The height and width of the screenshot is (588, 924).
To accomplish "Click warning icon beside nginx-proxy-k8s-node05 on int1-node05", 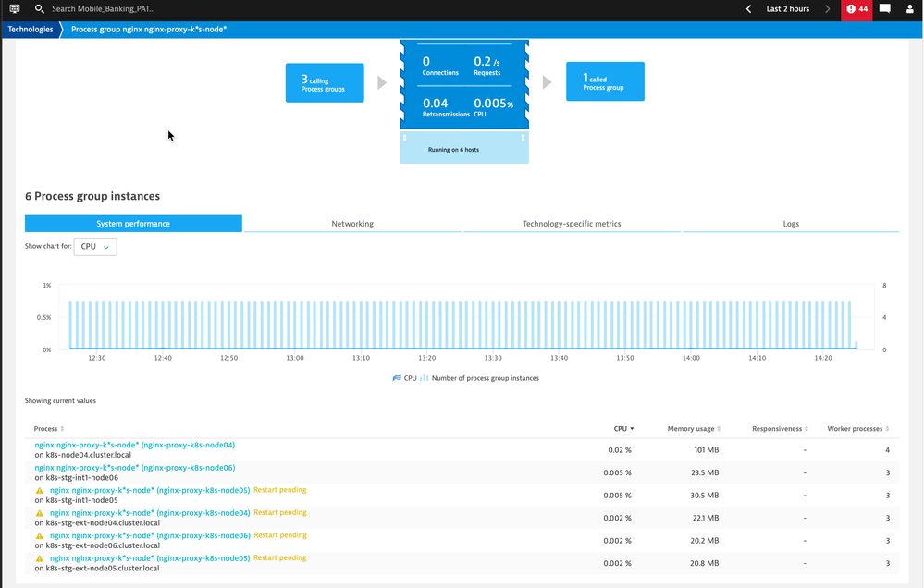I will tap(40, 491).
